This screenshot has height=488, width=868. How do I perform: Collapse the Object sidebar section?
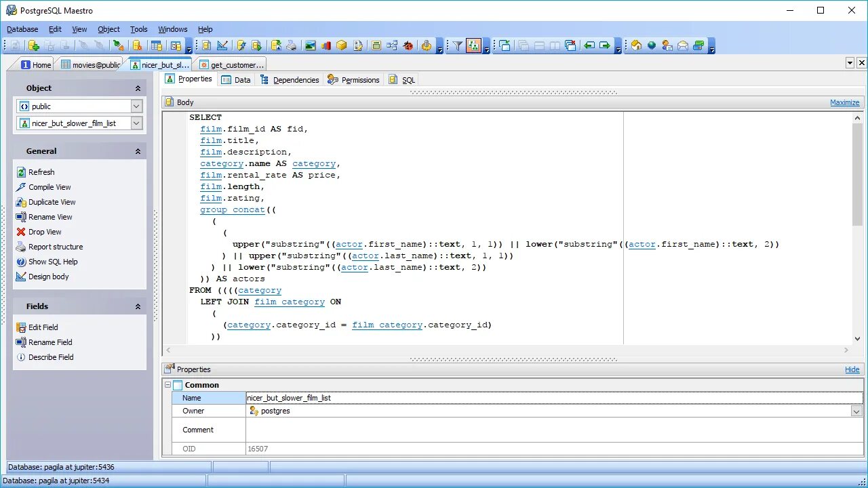point(138,88)
